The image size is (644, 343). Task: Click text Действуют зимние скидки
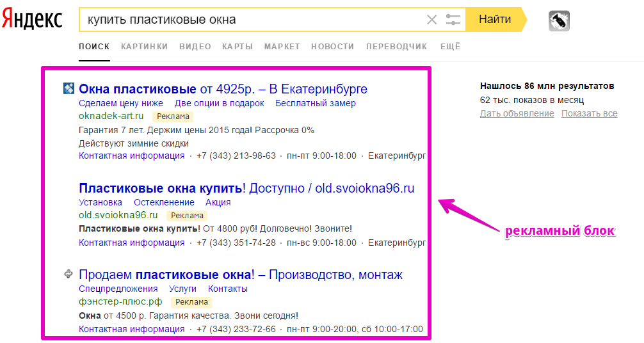pyautogui.click(x=134, y=144)
